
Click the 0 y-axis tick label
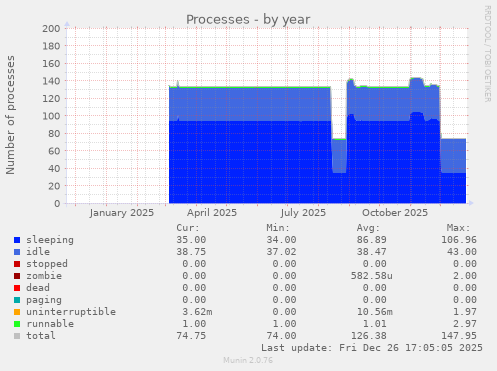tap(57, 203)
